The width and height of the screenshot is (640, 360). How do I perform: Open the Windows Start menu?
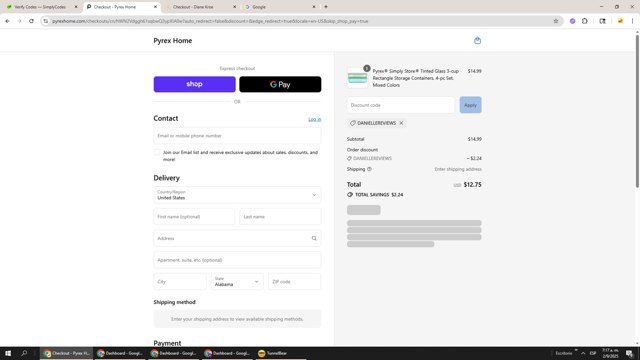[x=8, y=353]
